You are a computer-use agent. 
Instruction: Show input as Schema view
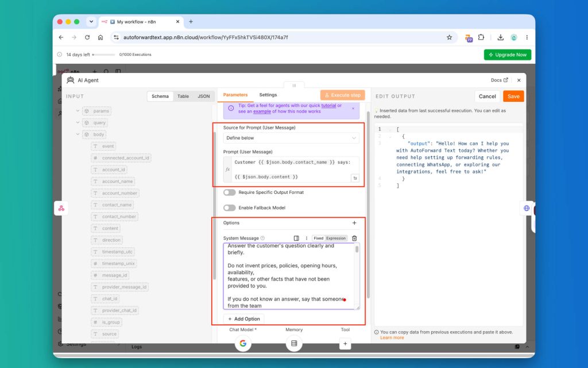(160, 96)
